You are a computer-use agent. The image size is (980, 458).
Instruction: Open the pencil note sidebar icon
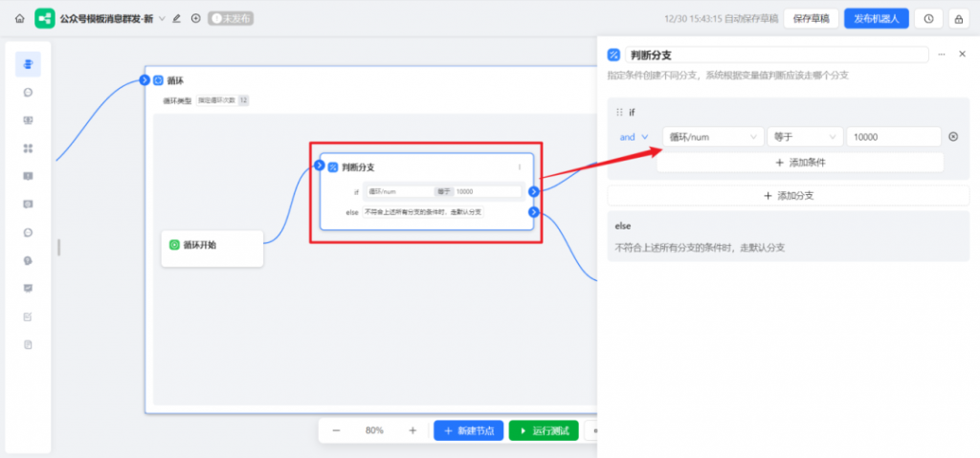[x=28, y=316]
